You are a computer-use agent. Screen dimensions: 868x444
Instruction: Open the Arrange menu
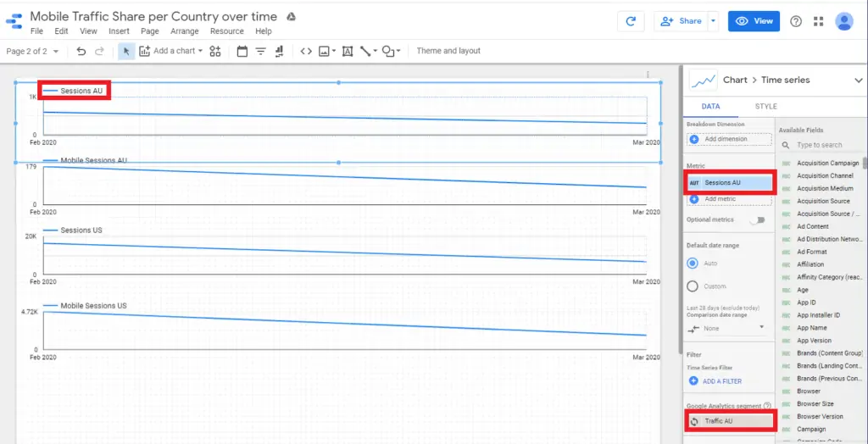(184, 31)
